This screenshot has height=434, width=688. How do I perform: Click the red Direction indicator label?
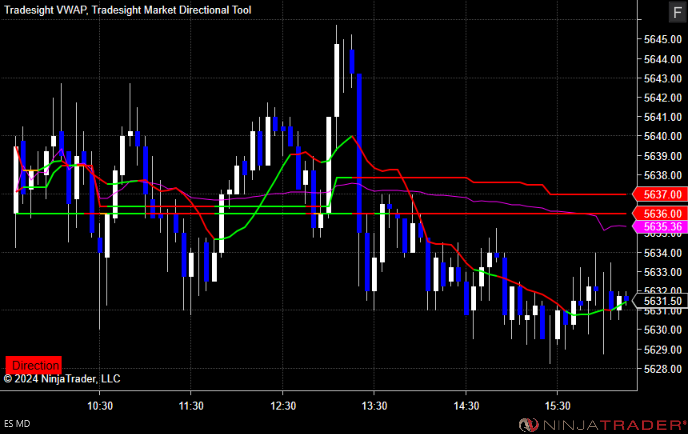(x=34, y=365)
